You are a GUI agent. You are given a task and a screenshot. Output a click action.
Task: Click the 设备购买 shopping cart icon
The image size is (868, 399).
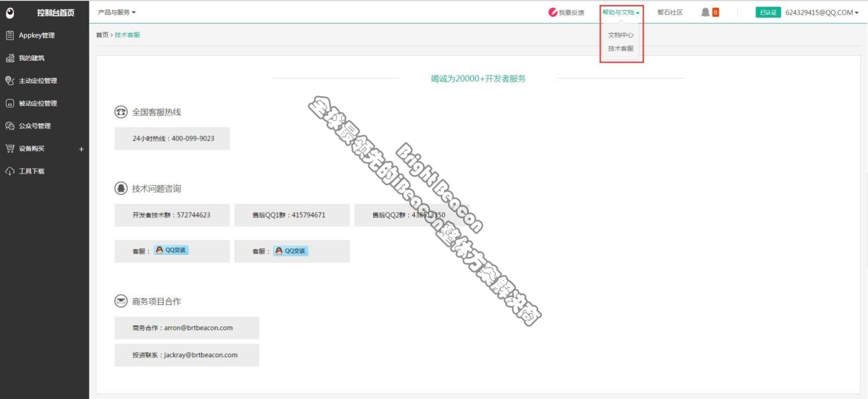[10, 149]
